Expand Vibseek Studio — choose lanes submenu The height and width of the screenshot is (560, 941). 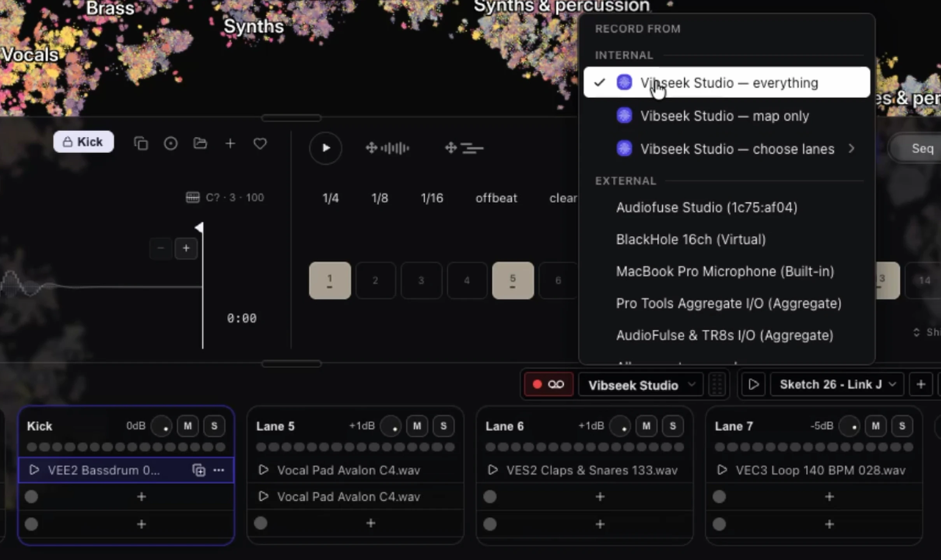727,149
